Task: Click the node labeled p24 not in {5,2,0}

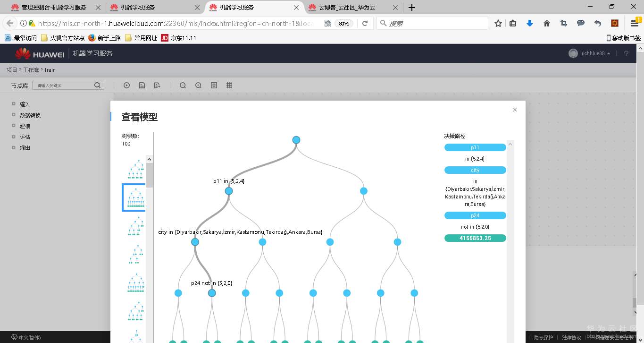Action: click(212, 293)
